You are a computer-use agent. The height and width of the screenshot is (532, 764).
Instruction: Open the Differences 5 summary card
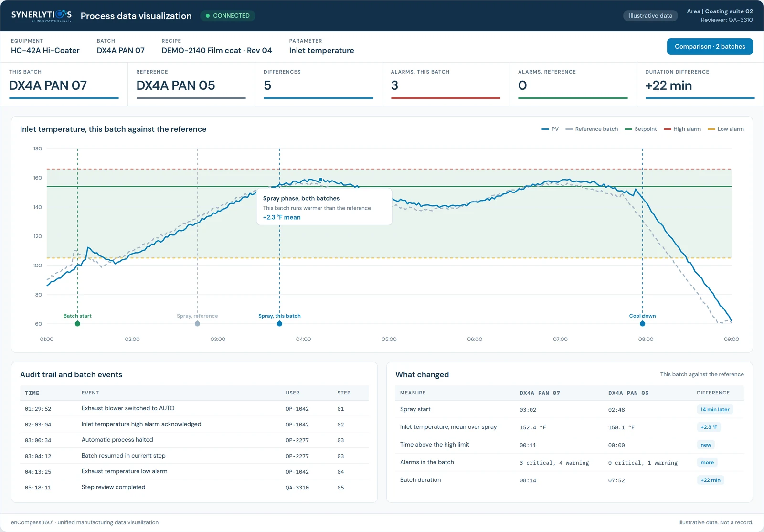pos(318,84)
